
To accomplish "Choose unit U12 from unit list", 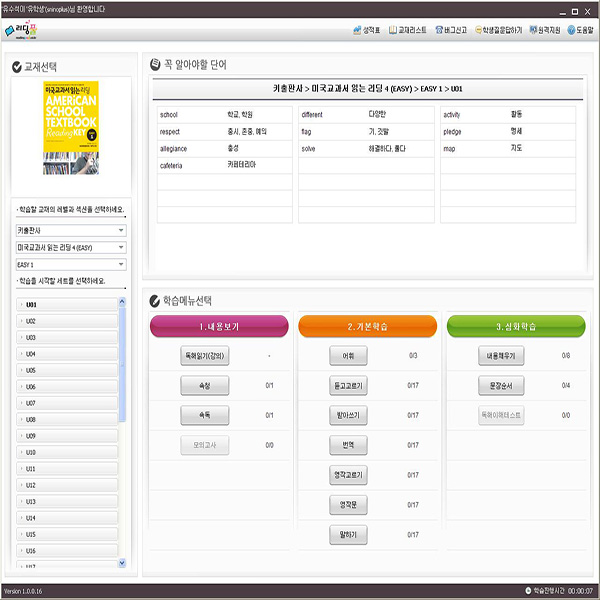I will 66,485.
